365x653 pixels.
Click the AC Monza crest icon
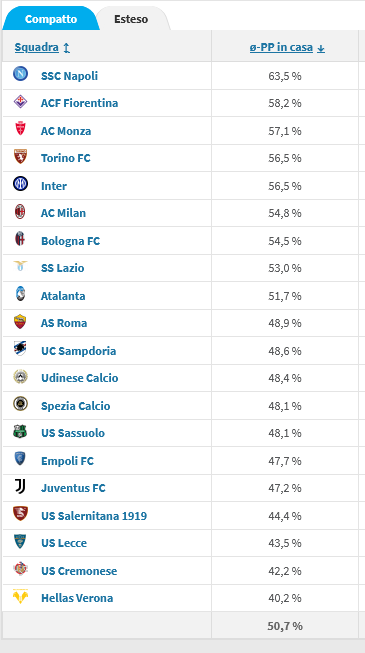coord(20,129)
